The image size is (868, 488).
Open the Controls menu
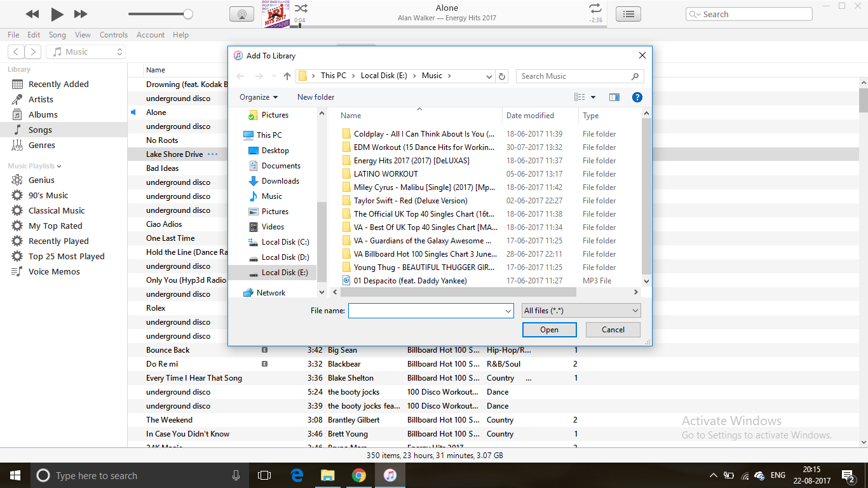(x=114, y=35)
